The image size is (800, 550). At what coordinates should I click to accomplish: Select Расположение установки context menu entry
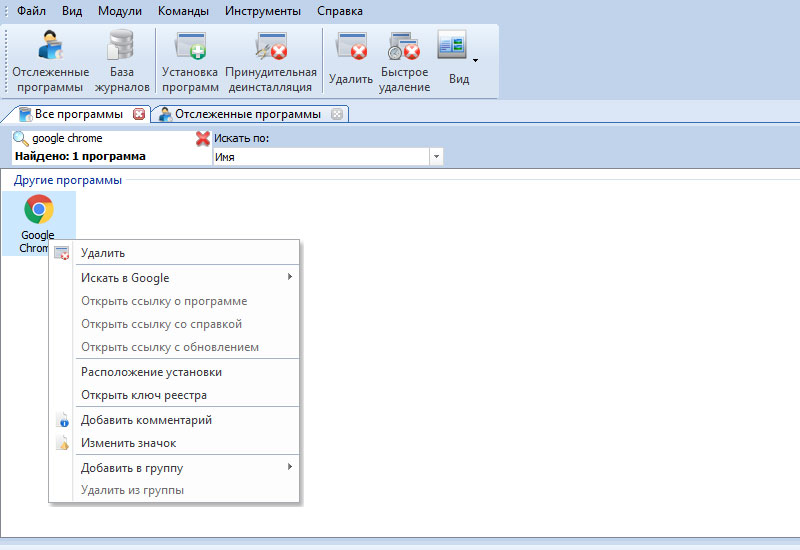[151, 372]
